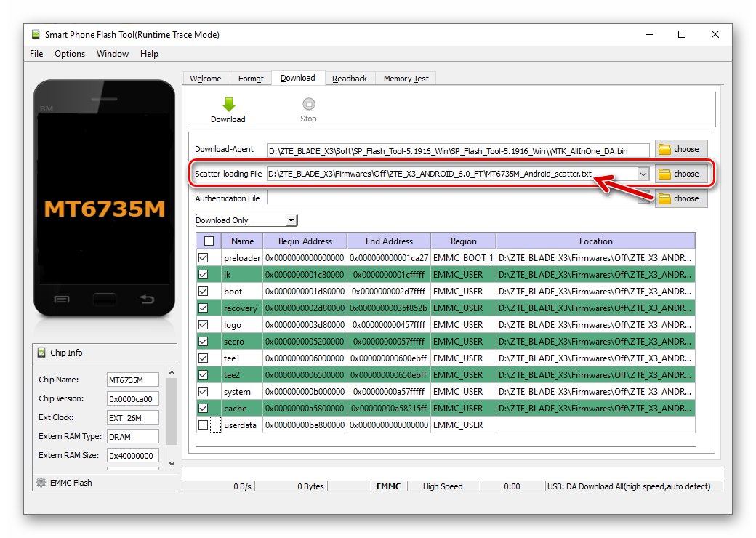
Task: Select the recovery row name cell
Action: coord(242,308)
